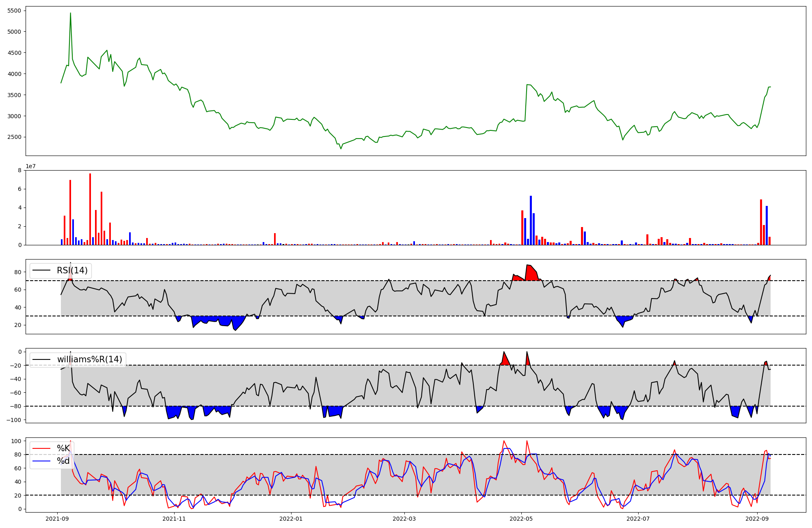Click the RSI(14) legend label

tap(72, 270)
